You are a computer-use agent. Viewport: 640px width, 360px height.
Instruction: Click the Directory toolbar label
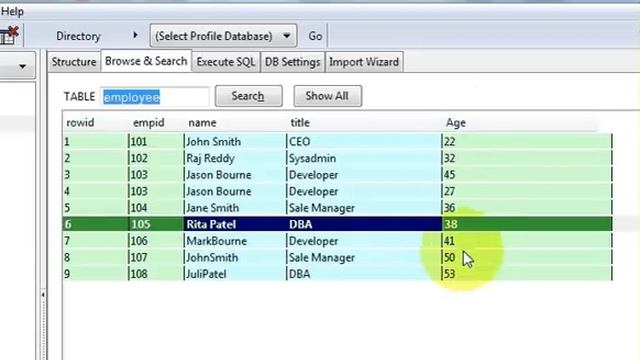pyautogui.click(x=78, y=36)
